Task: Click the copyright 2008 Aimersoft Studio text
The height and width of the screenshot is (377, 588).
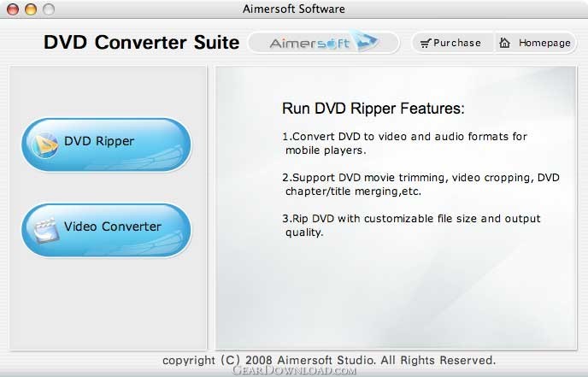Action: (x=329, y=360)
